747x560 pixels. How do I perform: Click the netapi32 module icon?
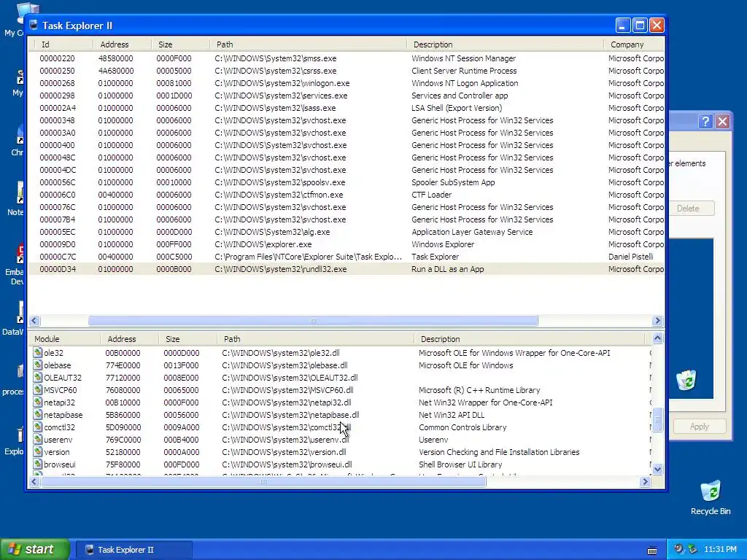pos(38,402)
